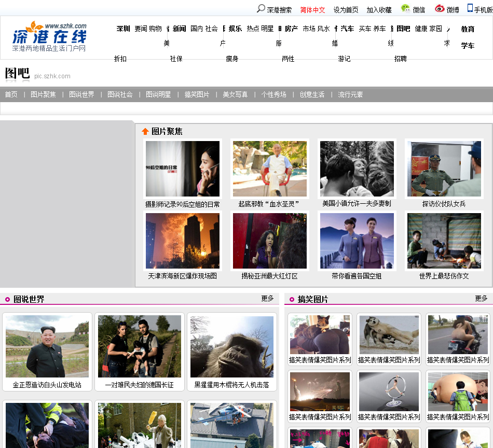Screen dimensions: 493x448
Task: Open 房产 top menu item
Action: (292, 29)
